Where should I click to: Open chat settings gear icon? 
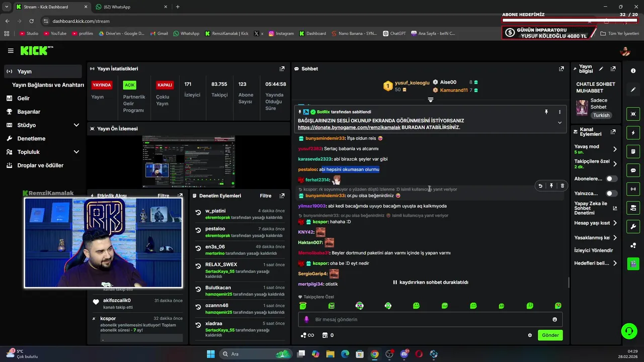(x=530, y=335)
